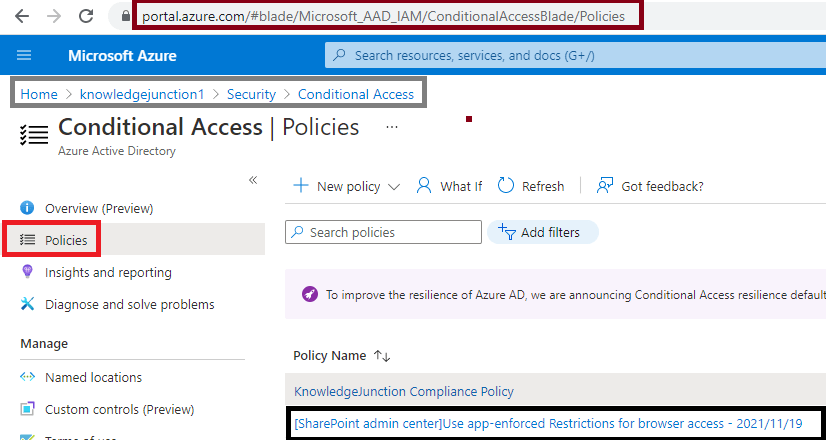Click the Overview info icon
Screen dimensions: 826x440
pyautogui.click(x=27, y=208)
